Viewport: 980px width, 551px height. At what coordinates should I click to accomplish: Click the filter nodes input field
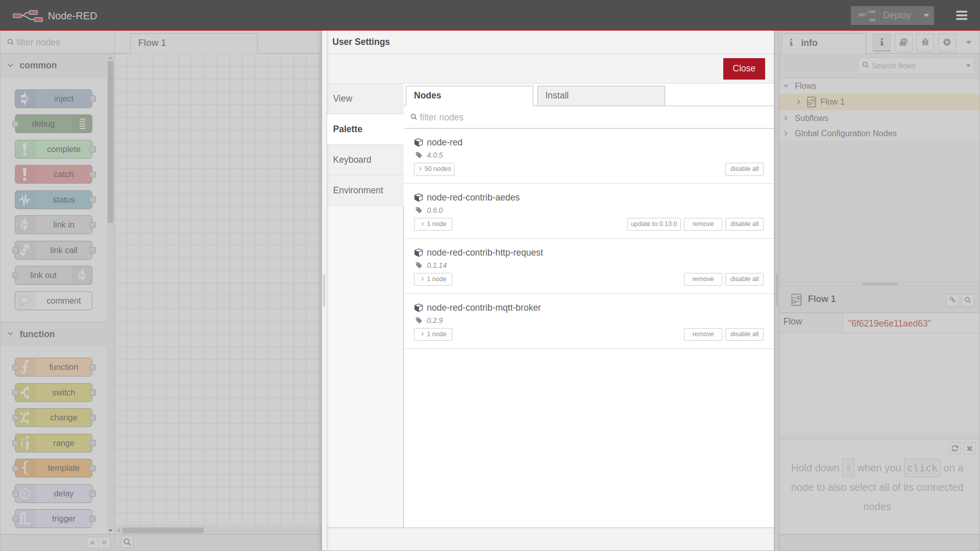point(589,117)
